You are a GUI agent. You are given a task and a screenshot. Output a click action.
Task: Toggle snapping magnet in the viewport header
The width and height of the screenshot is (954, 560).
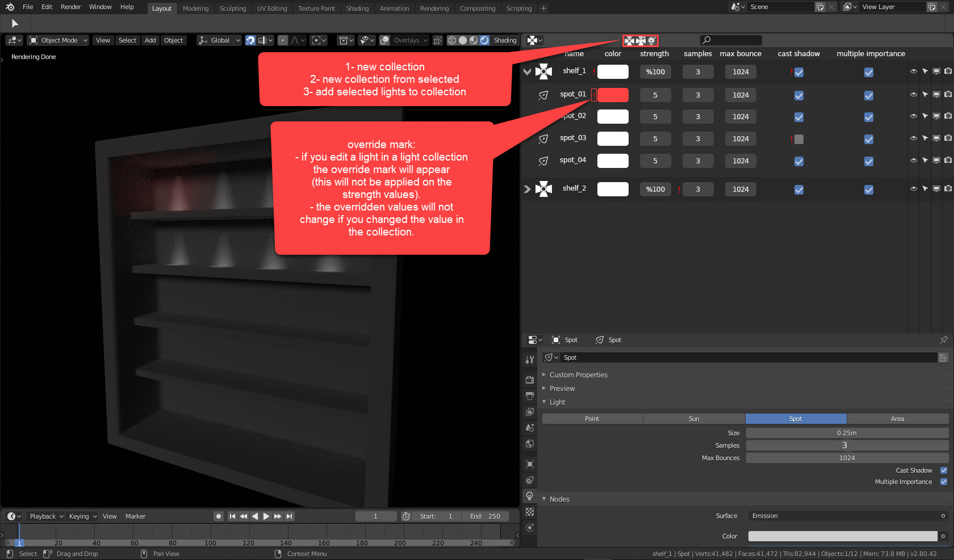point(250,40)
